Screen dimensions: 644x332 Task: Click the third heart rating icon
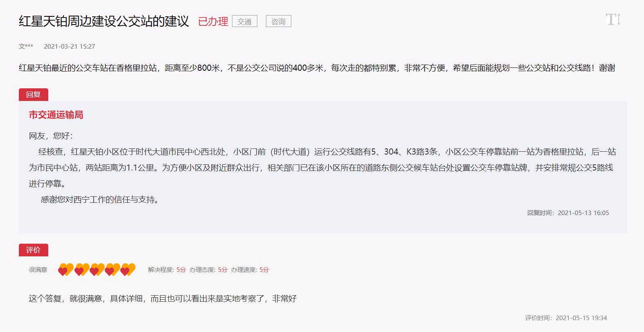(97, 270)
